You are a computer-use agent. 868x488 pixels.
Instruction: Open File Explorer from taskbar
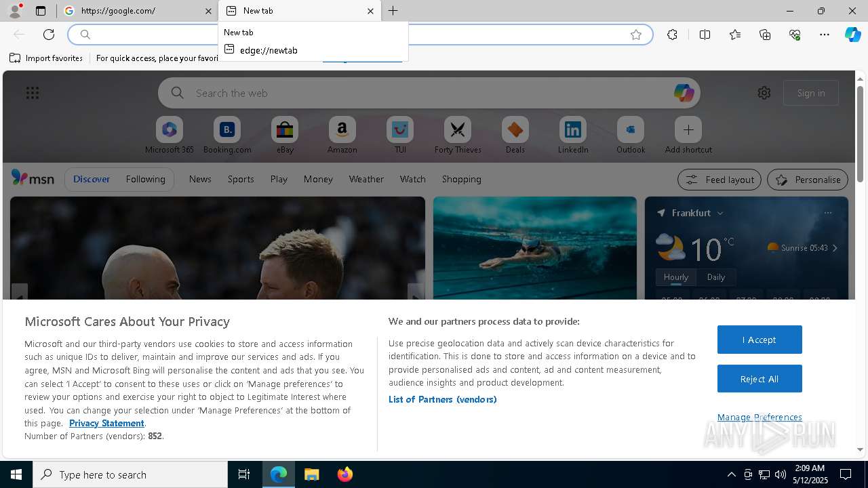311,474
